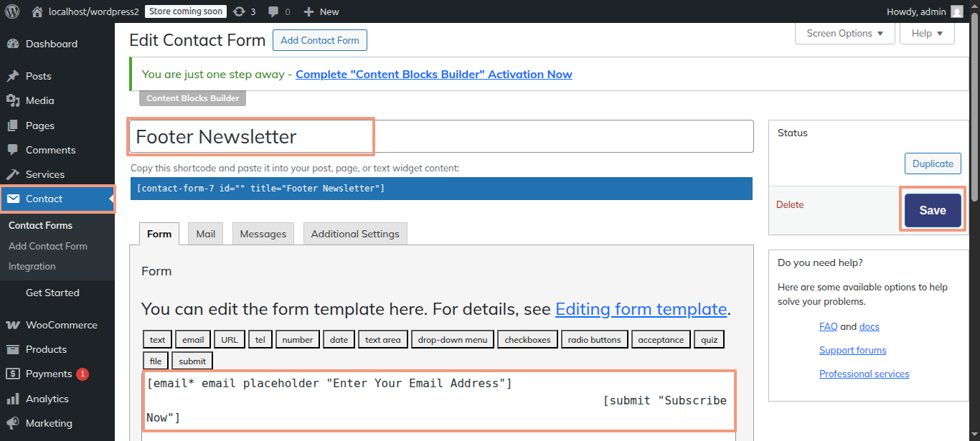
Task: Click the Payments dollar icon
Action: (x=13, y=374)
